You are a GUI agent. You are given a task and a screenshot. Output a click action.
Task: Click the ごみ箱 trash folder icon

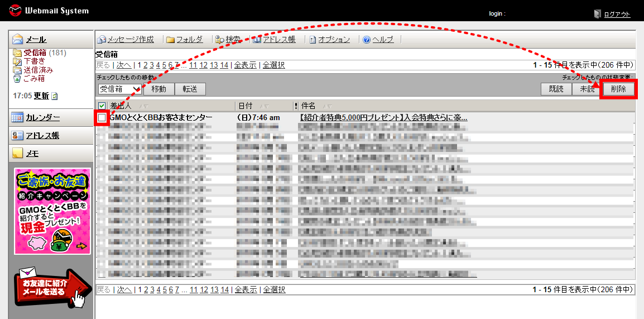coord(17,79)
